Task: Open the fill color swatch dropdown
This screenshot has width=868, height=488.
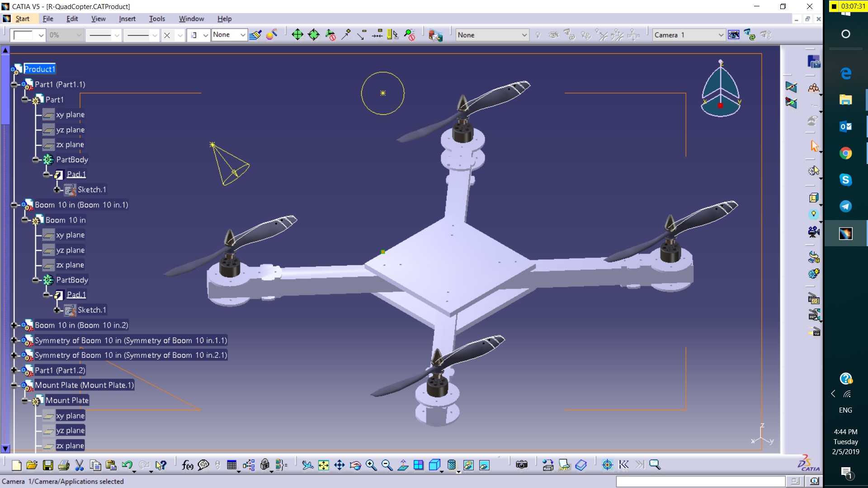Action: 41,35
